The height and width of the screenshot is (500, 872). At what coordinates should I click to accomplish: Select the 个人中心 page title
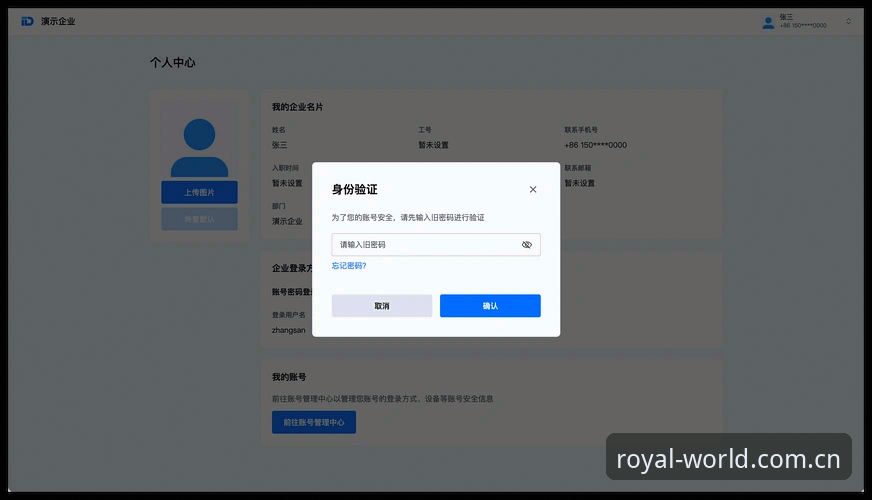point(172,62)
